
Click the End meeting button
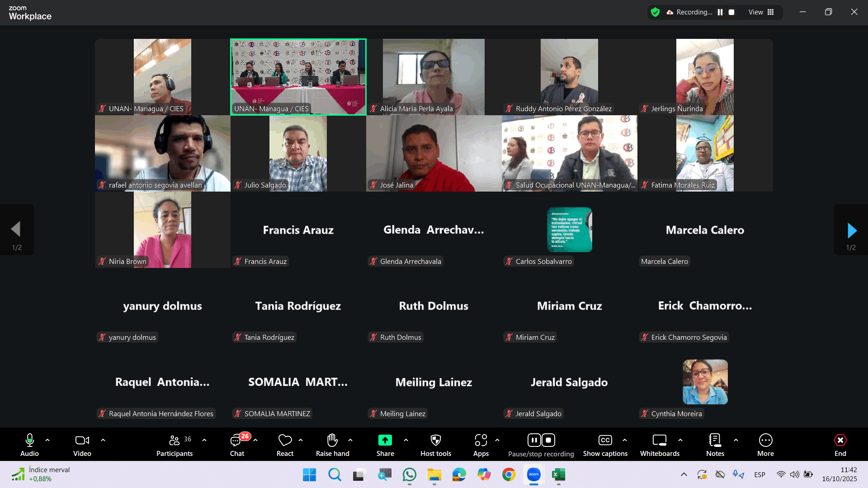pos(840,440)
